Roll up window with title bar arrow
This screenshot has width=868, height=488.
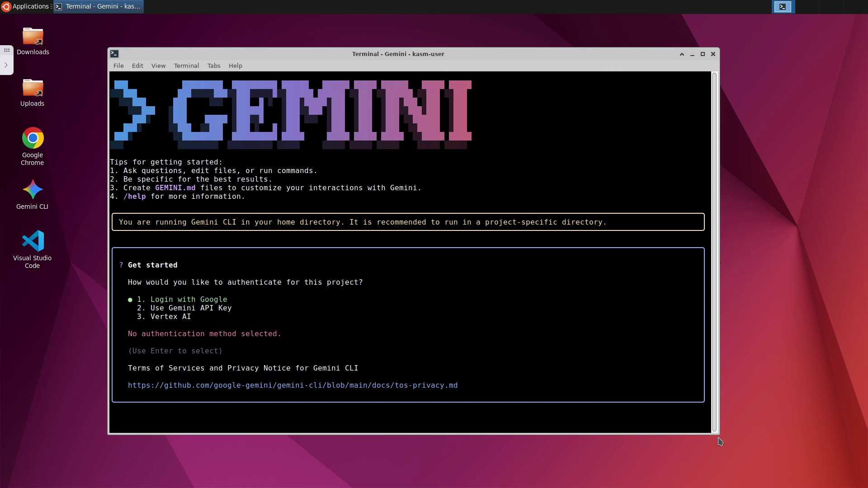682,54
